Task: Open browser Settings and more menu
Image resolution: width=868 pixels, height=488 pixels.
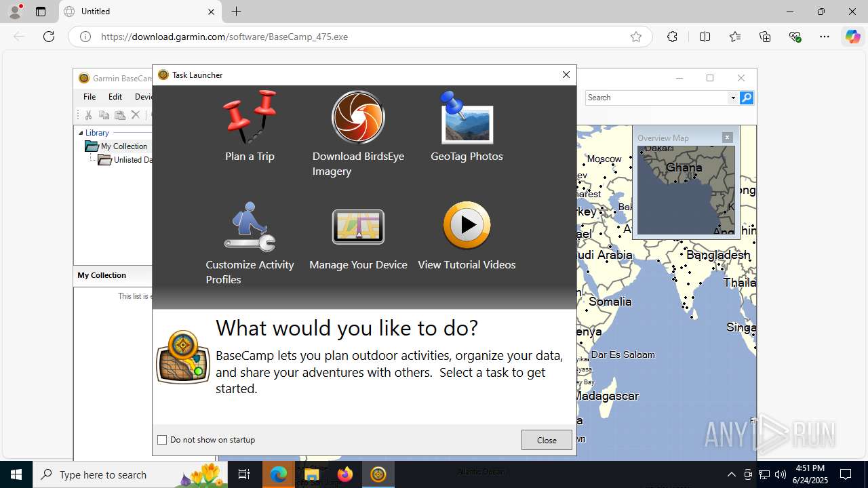Action: 825,37
